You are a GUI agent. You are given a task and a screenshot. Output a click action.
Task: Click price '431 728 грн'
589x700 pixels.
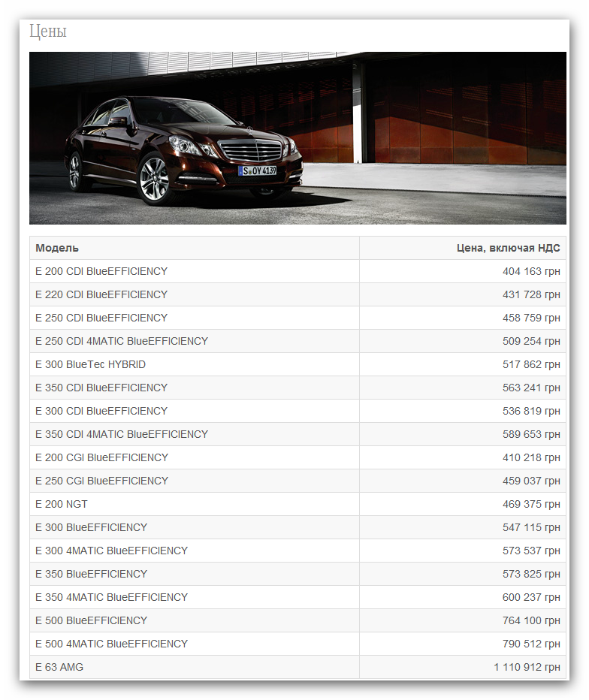[x=531, y=294]
